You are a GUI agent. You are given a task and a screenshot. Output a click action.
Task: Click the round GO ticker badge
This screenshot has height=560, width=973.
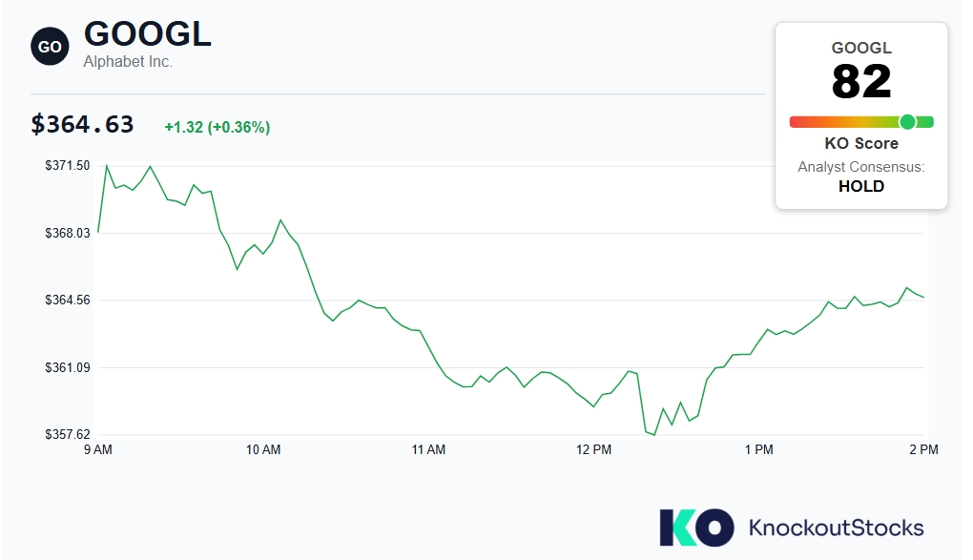50,47
